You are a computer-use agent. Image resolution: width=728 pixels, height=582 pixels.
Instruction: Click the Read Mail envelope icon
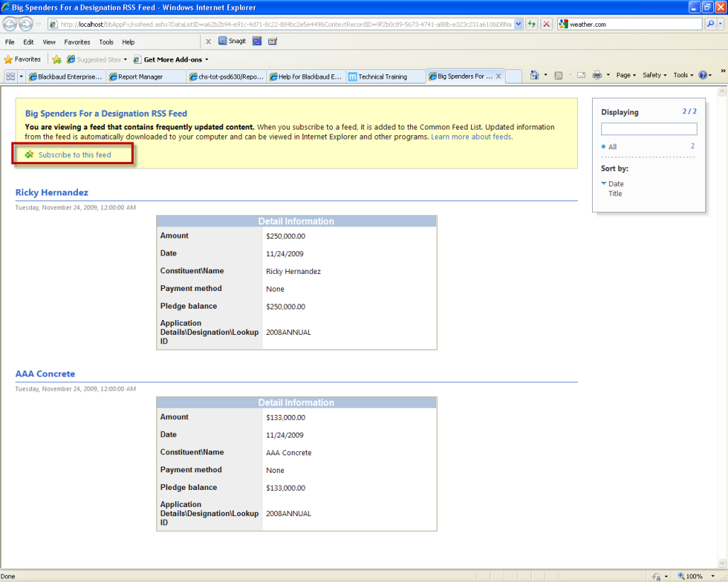(x=581, y=75)
